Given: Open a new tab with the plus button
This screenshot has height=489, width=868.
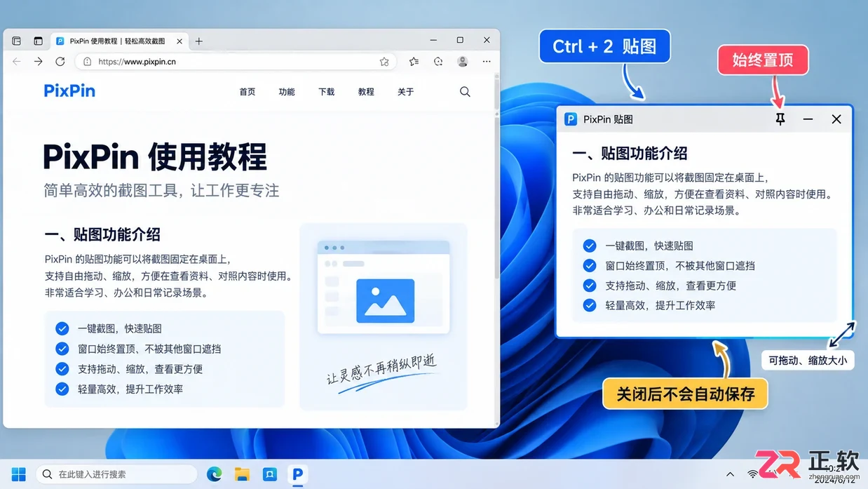Looking at the screenshot, I should point(199,41).
